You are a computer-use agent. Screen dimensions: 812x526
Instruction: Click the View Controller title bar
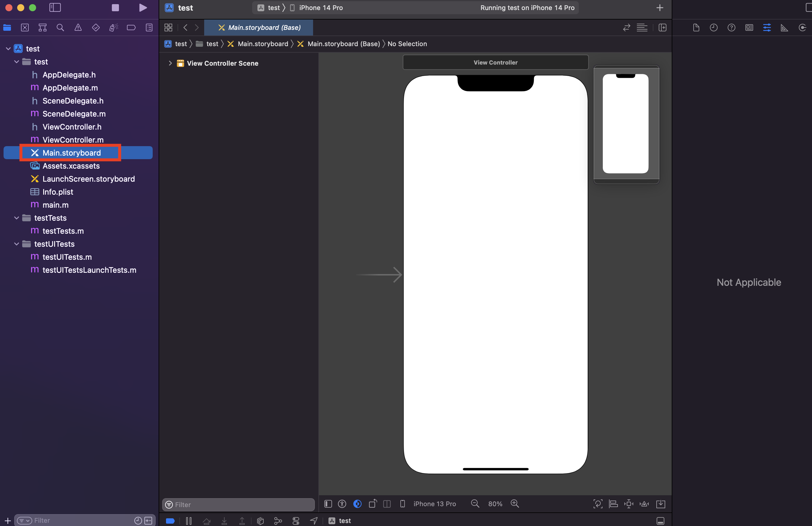pos(495,62)
